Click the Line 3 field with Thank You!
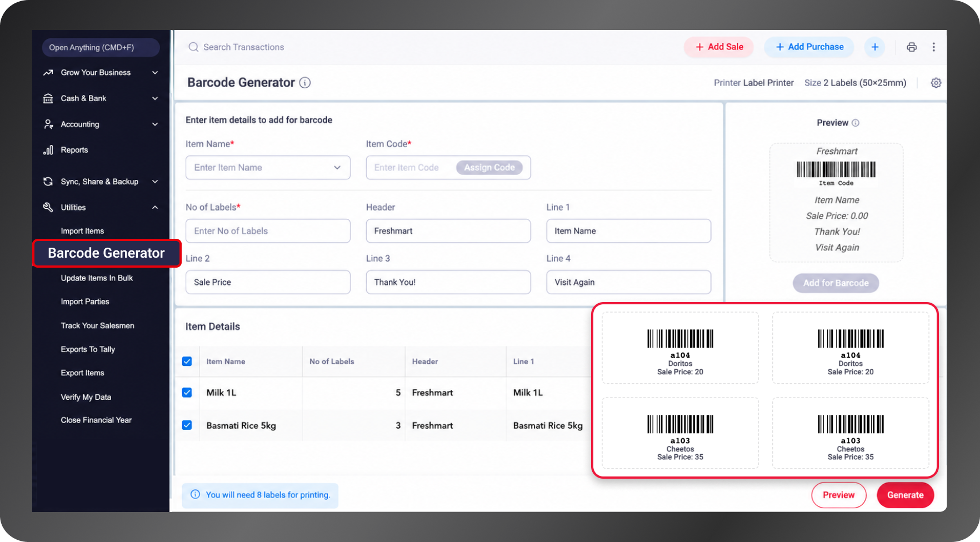The image size is (980, 542). pos(448,282)
